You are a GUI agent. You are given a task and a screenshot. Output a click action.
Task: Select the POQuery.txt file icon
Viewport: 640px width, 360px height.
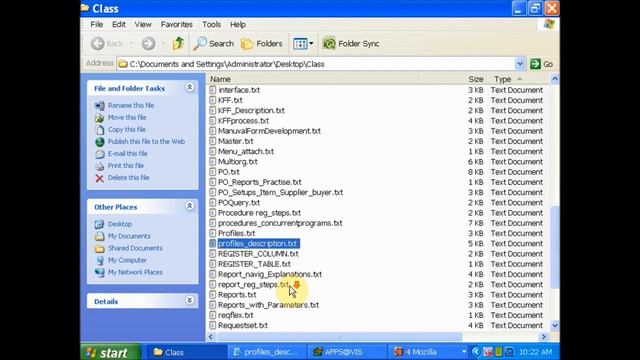point(213,202)
